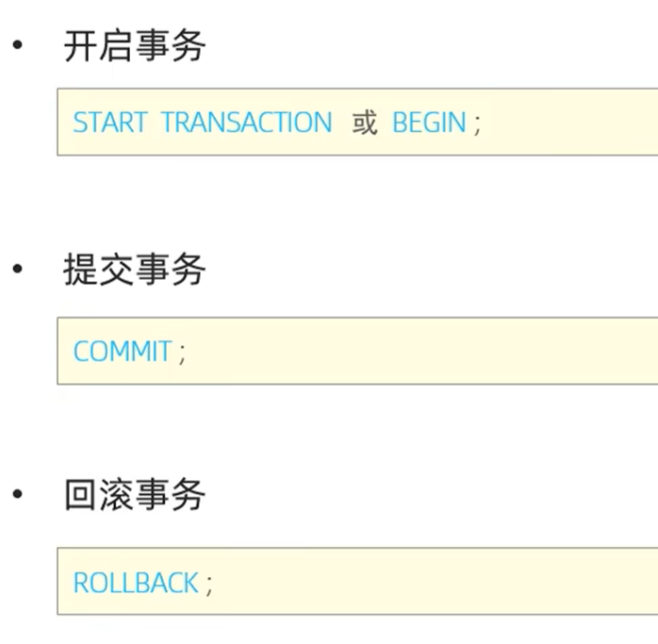Click the TRANSACTION keyword
The image size is (658, 644).
pos(246,123)
